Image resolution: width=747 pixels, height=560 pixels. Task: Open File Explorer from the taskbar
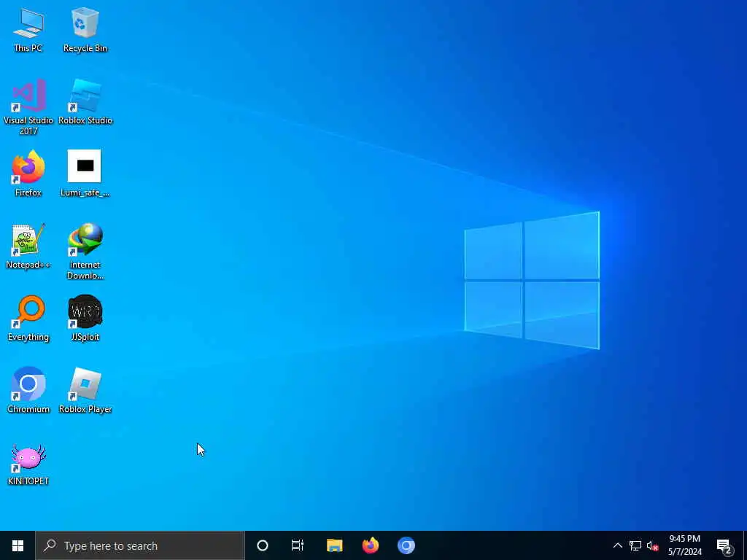[x=334, y=545]
